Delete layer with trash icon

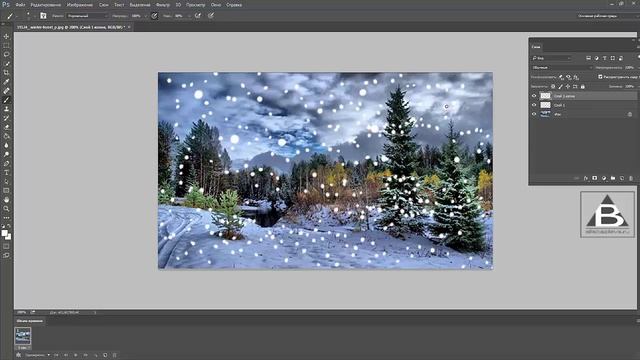[631, 178]
